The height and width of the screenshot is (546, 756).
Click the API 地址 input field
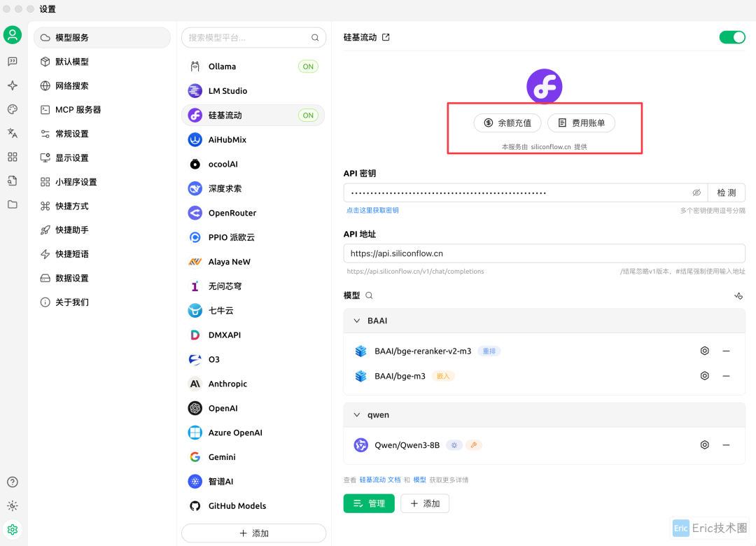coord(545,253)
